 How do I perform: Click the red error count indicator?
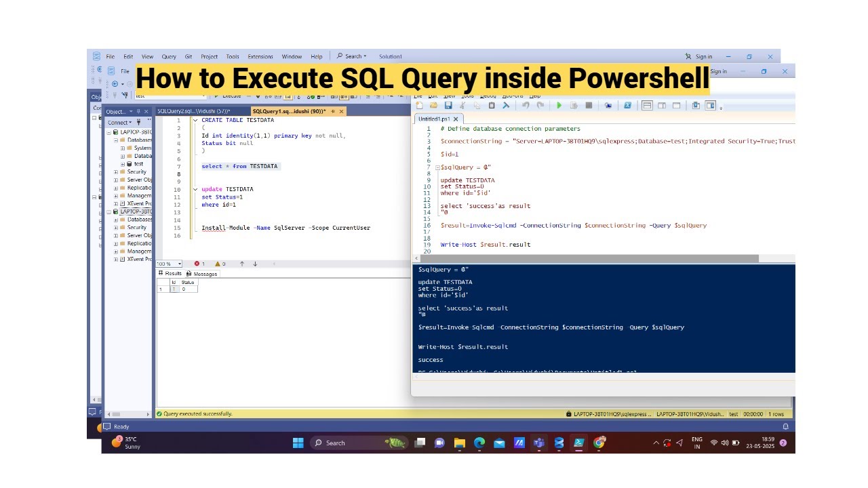point(200,264)
